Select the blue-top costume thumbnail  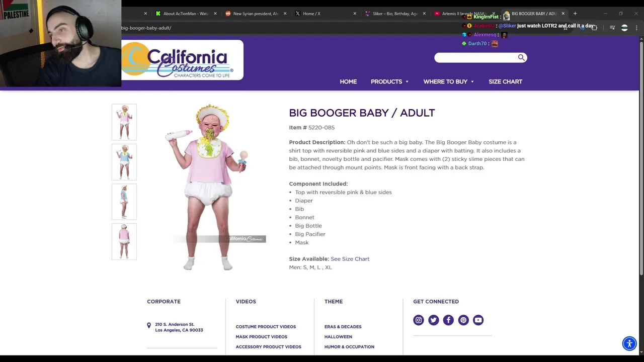tap(124, 162)
